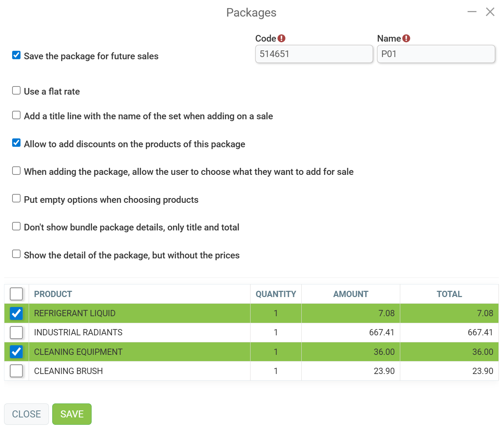Select the INDUSTRIAL RADIANTS row checkbox

click(x=16, y=332)
